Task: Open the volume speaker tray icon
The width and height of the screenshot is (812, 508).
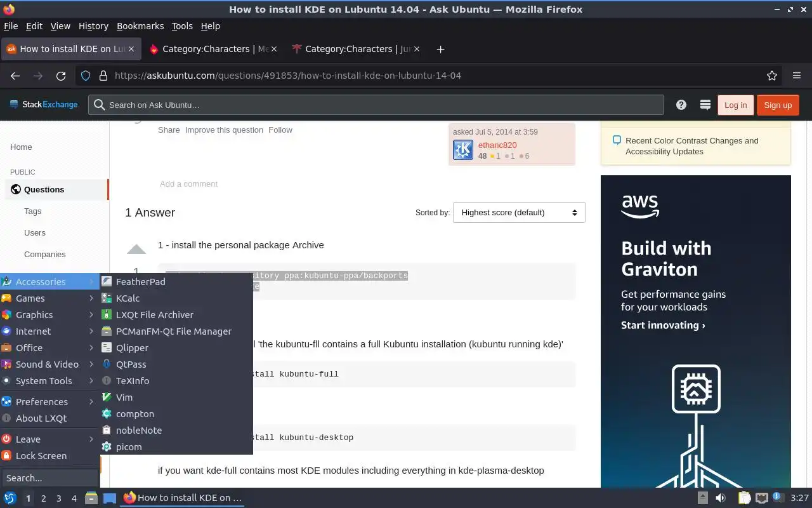Action: tap(721, 498)
